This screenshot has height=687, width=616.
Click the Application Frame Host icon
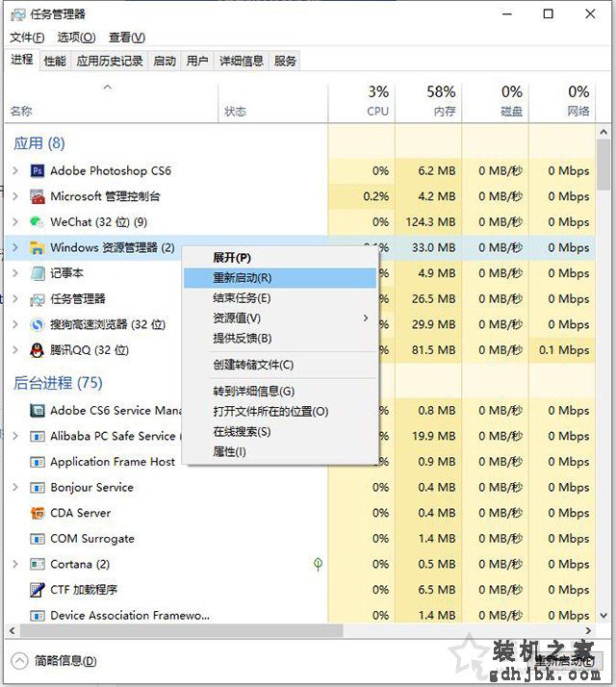click(38, 462)
